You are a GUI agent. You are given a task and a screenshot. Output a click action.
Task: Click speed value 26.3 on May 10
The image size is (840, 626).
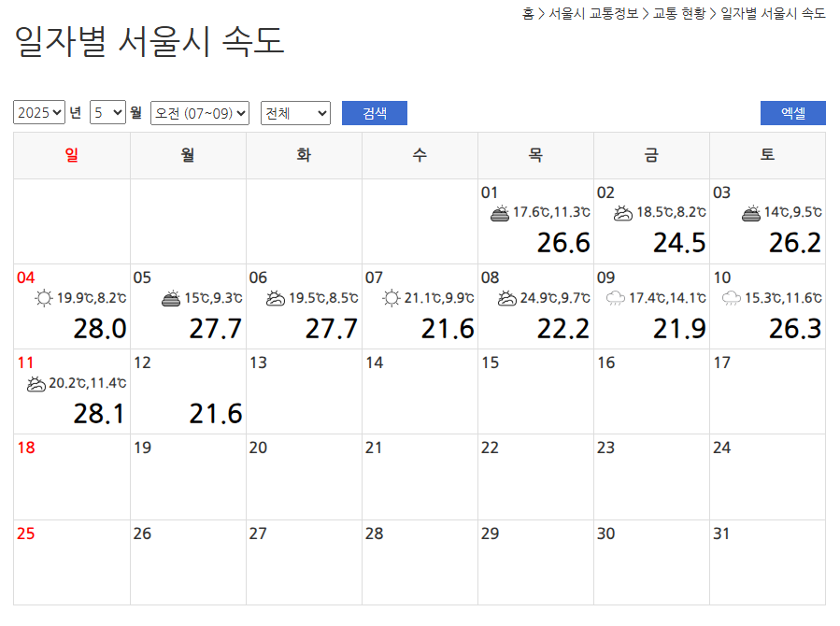(x=795, y=328)
